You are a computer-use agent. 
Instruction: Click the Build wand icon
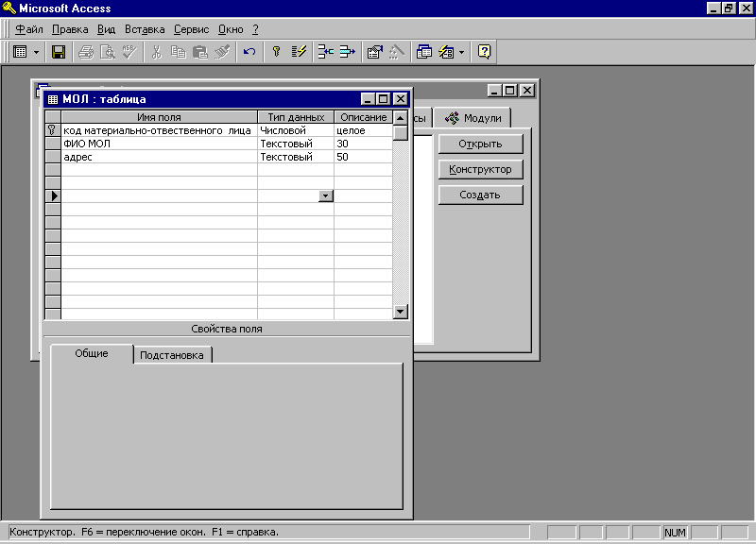[x=396, y=52]
